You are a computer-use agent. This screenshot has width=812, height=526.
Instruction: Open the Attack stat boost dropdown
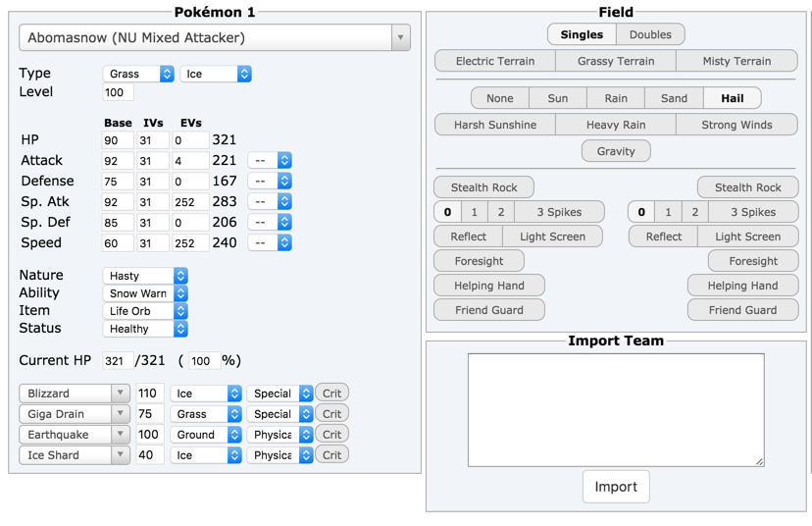point(270,160)
